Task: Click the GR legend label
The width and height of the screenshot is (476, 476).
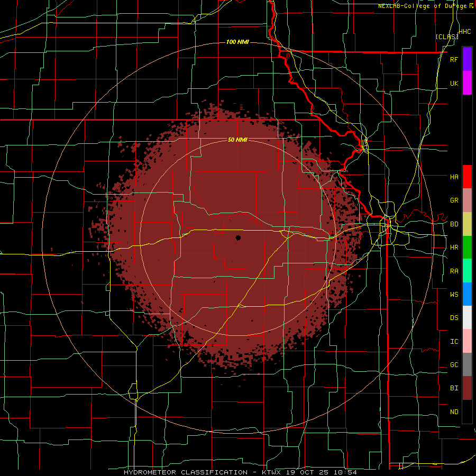Action: coord(454,200)
